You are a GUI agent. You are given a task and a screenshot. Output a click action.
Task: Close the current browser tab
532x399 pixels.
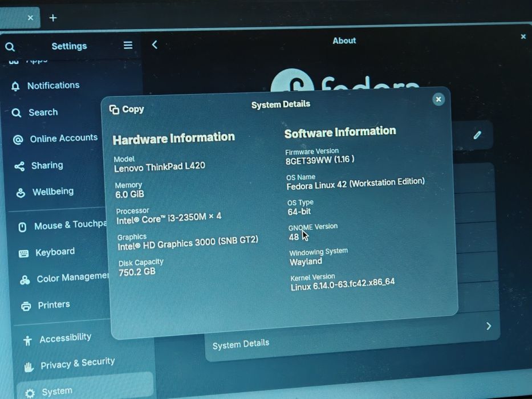click(x=31, y=18)
